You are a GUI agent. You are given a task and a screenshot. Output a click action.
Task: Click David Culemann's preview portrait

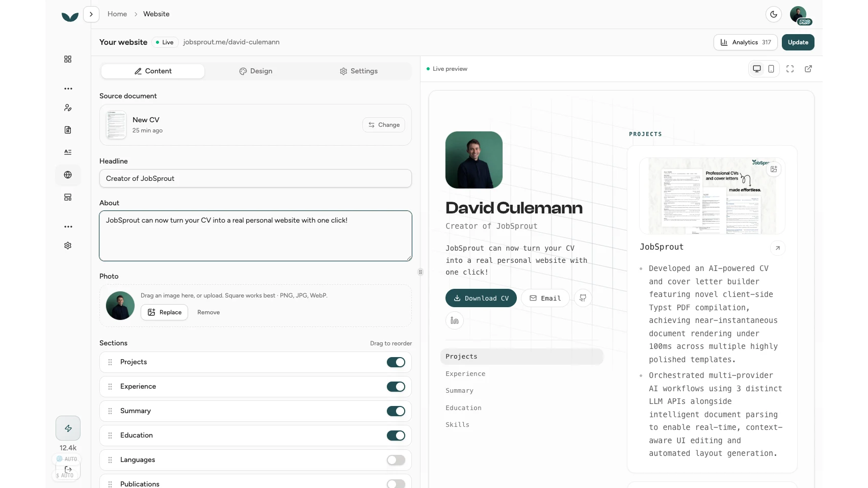[474, 160]
